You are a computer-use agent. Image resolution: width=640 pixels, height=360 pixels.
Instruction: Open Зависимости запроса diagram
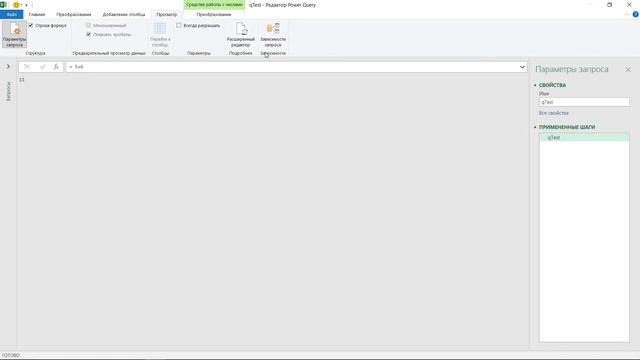pos(273,35)
